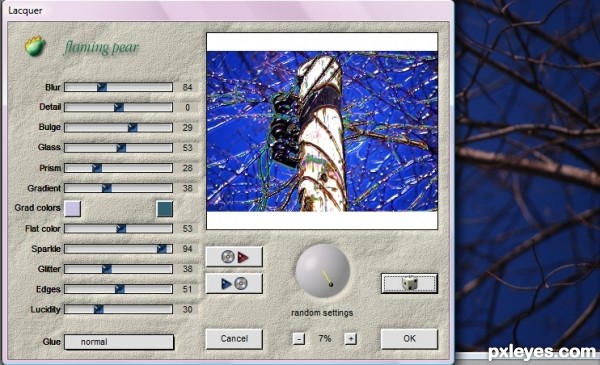
Task: Click the Bulge slider track
Action: pyautogui.click(x=118, y=127)
